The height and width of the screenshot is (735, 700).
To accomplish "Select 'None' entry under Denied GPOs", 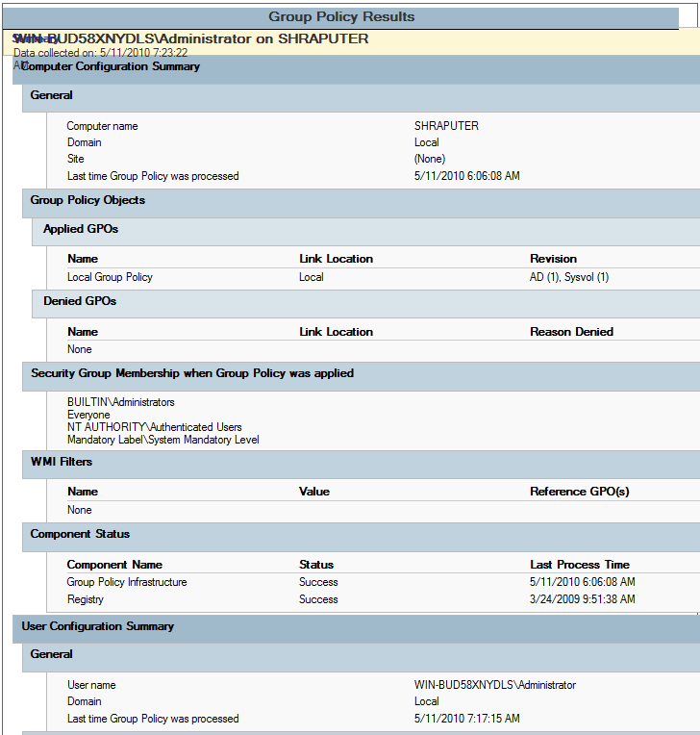I will point(79,349).
